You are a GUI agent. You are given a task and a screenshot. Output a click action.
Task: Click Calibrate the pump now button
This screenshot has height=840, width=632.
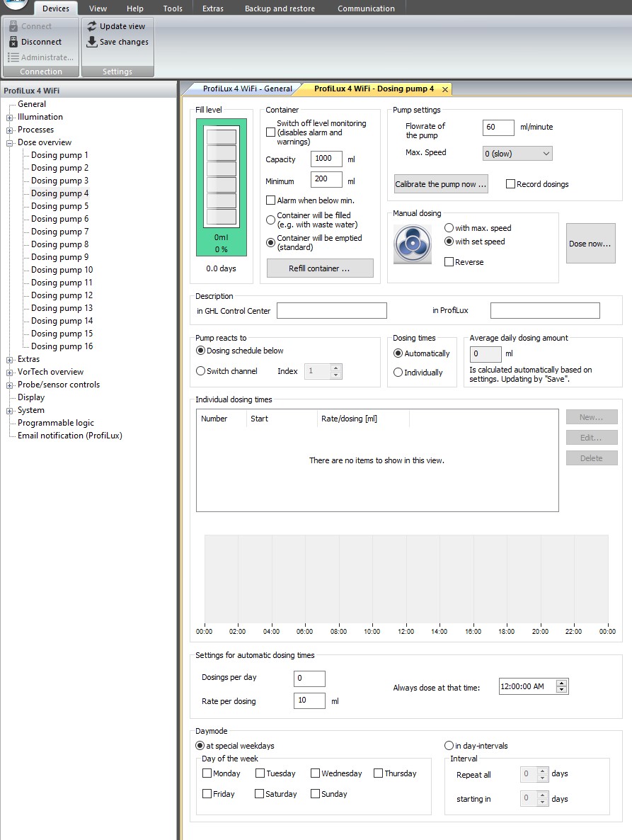point(441,183)
